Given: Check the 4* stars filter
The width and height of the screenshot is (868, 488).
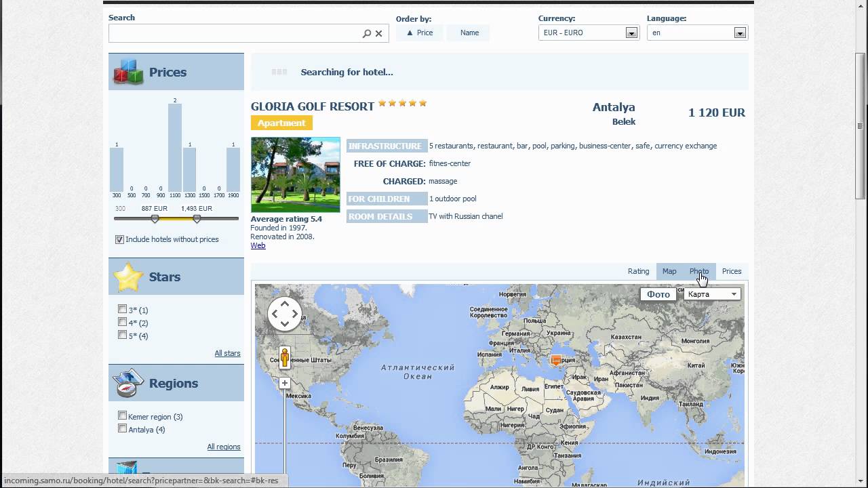Looking at the screenshot, I should point(122,322).
